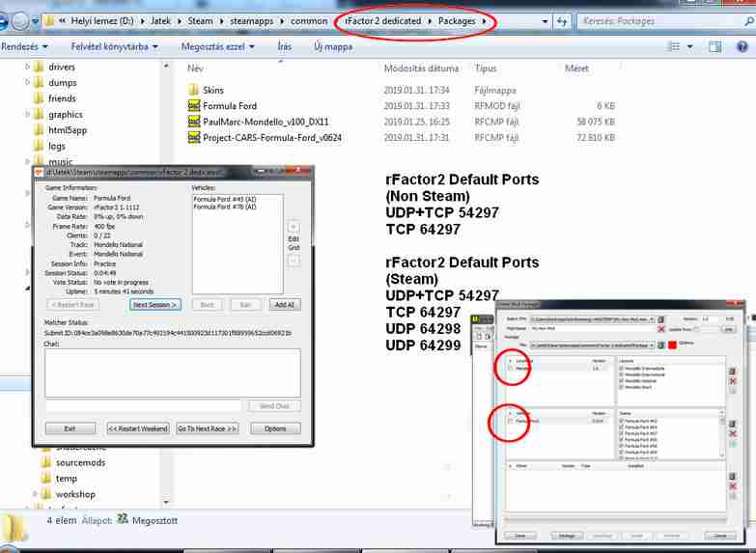Screen dimensions: 756x553
Task: Check the Formula Ford vehicle checkbox
Action: pos(511,422)
